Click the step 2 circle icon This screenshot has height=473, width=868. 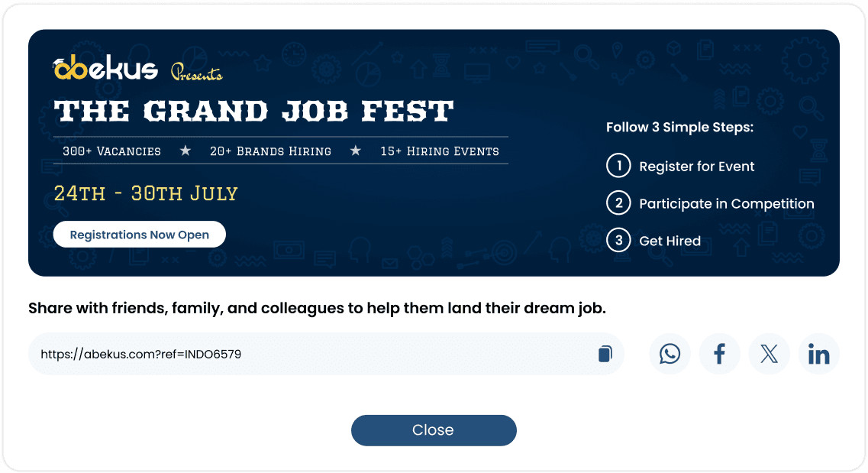[x=618, y=202]
